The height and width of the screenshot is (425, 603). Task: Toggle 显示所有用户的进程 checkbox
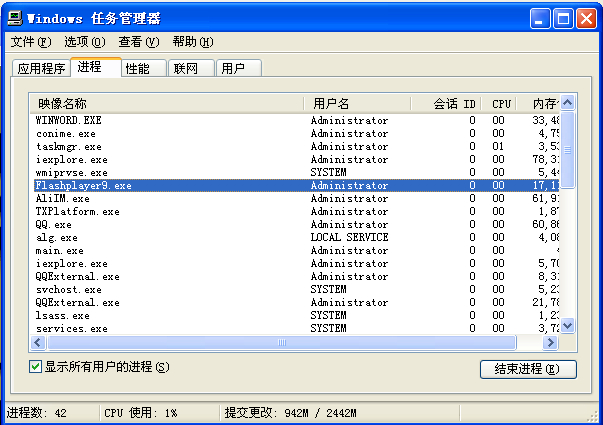tap(35, 367)
